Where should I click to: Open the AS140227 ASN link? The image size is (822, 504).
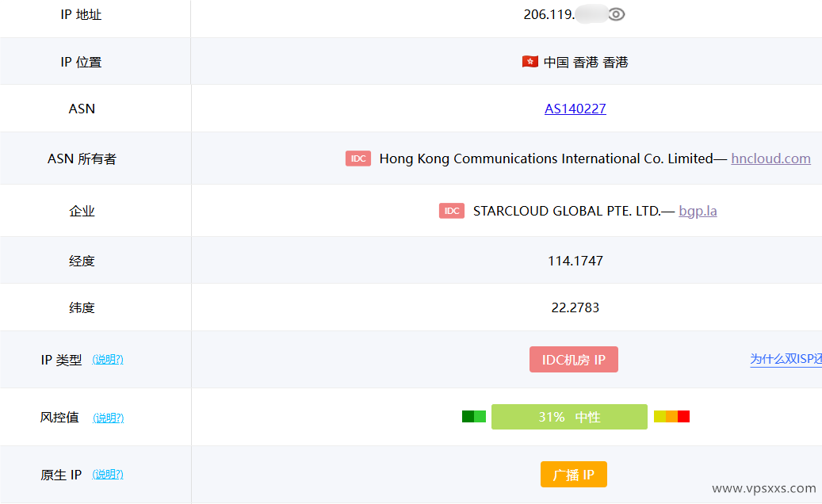[575, 109]
